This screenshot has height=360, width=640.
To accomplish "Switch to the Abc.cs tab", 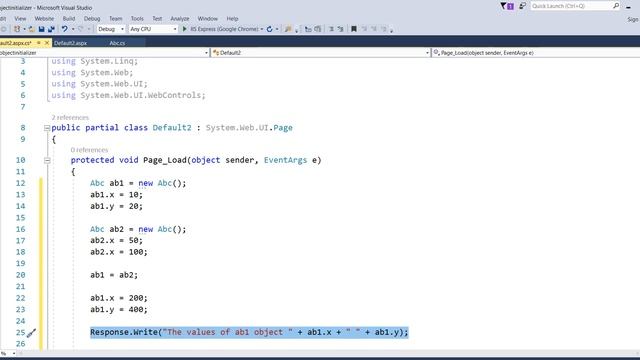I will [x=117, y=43].
